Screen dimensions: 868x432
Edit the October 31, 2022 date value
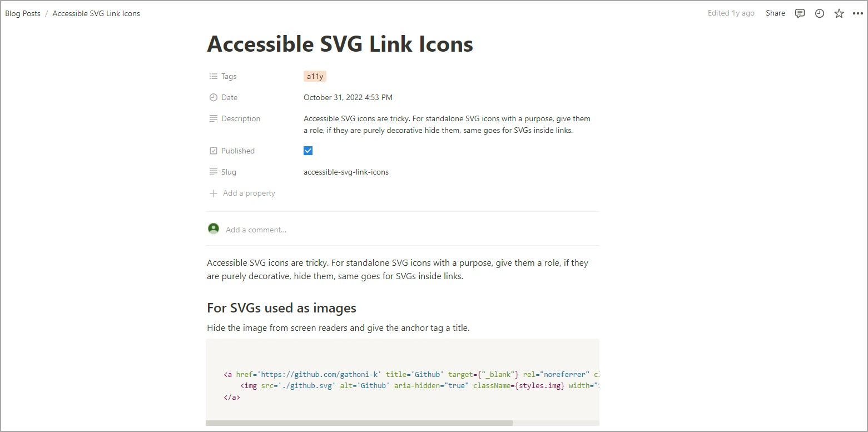click(348, 97)
